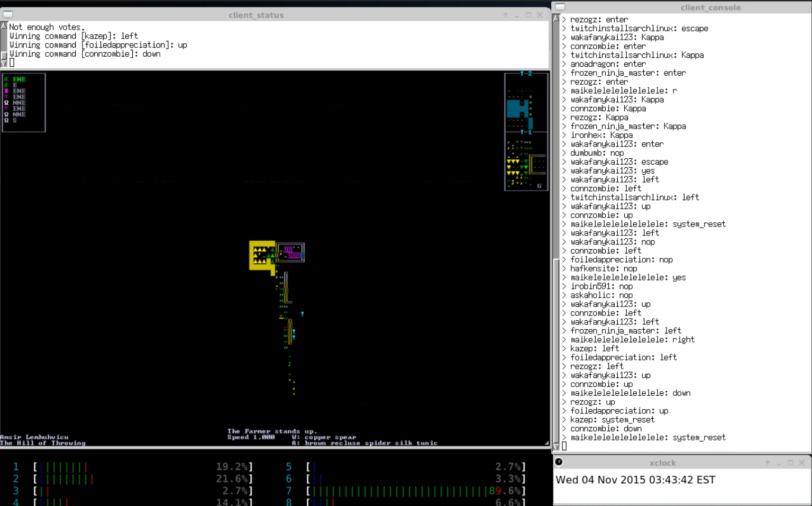Viewport: 812px width, 506px height.
Task: Click the xclock clock icon in titlebar
Action: coord(559,462)
